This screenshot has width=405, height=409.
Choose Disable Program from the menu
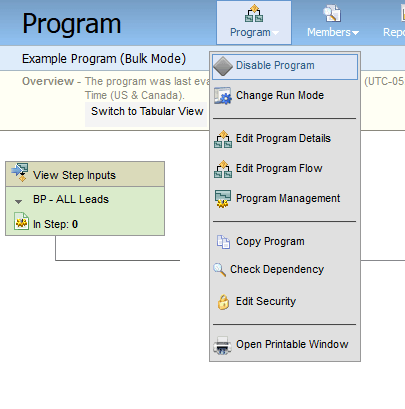(285, 67)
